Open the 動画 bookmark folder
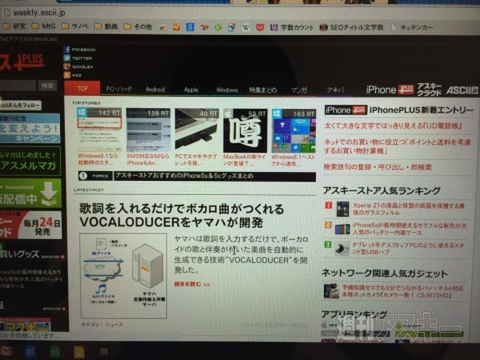This screenshot has width=480, height=360. (x=106, y=26)
